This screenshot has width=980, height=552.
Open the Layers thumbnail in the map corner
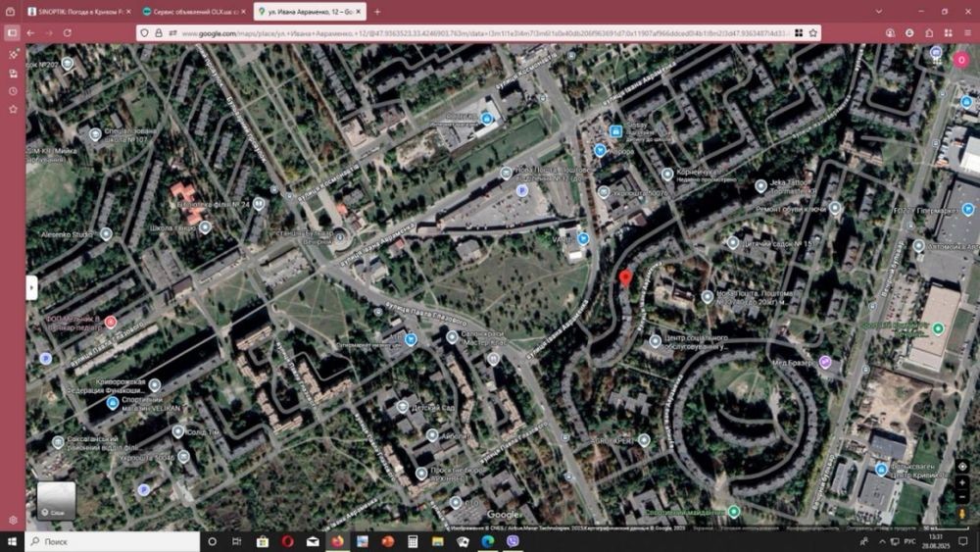56,499
